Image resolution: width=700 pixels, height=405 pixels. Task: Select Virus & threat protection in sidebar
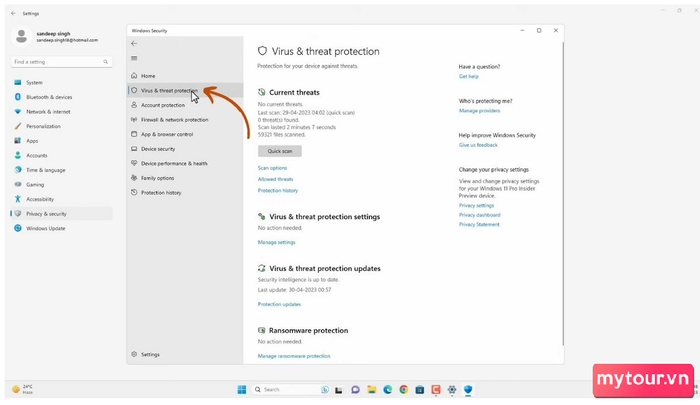186,90
